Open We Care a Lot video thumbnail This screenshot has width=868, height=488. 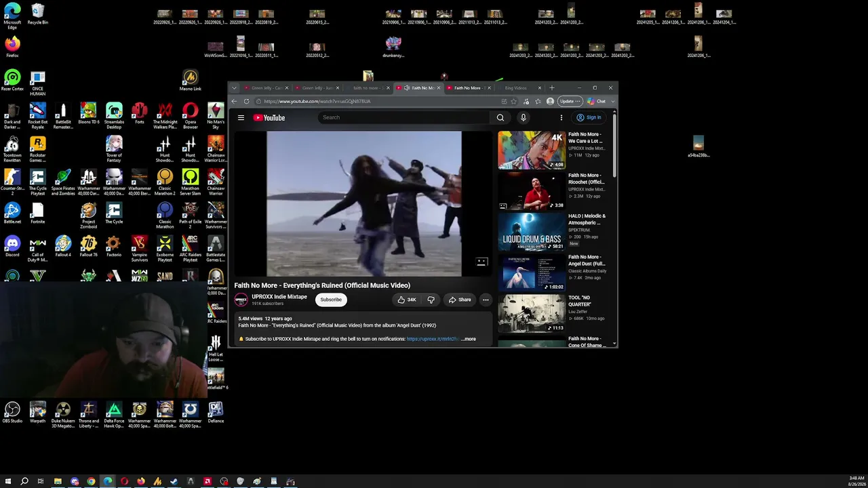pos(532,150)
